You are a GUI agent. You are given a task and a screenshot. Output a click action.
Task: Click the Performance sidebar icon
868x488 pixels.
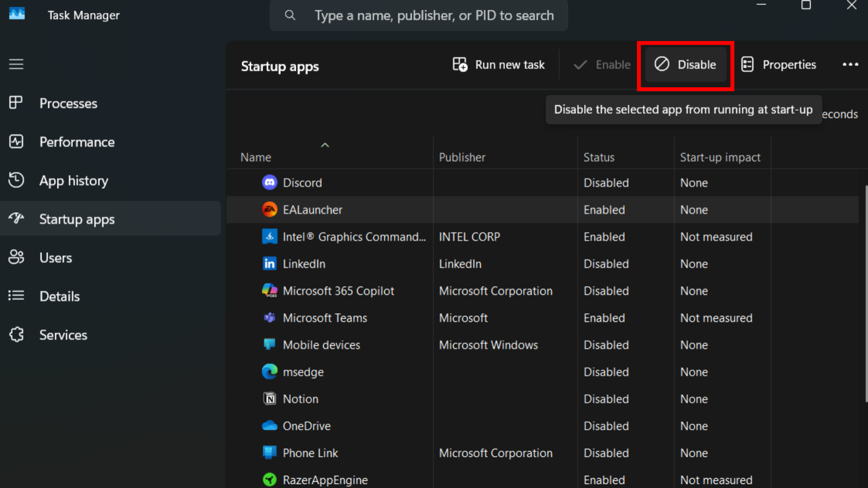[x=16, y=141]
